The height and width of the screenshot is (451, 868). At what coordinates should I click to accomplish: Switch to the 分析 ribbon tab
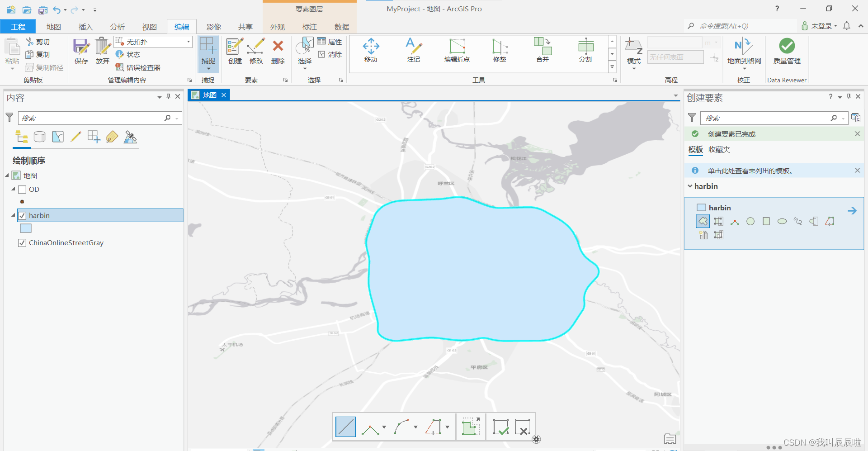coord(118,27)
